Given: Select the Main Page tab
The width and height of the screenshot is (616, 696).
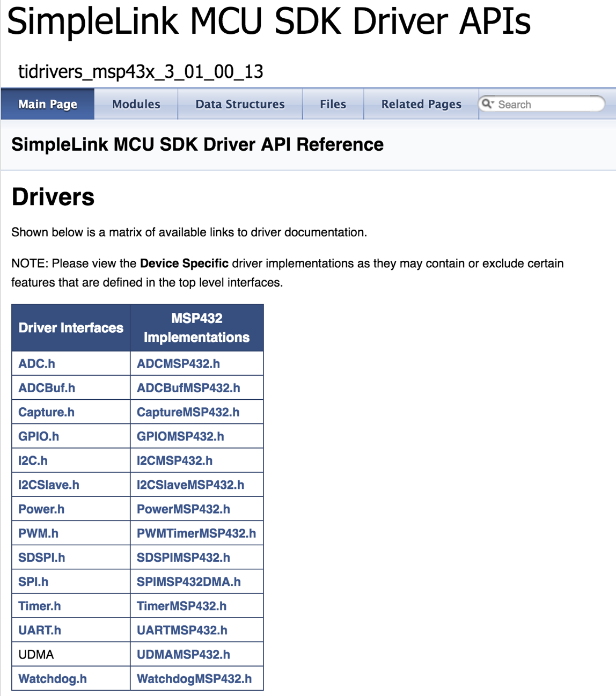Looking at the screenshot, I should pos(47,104).
